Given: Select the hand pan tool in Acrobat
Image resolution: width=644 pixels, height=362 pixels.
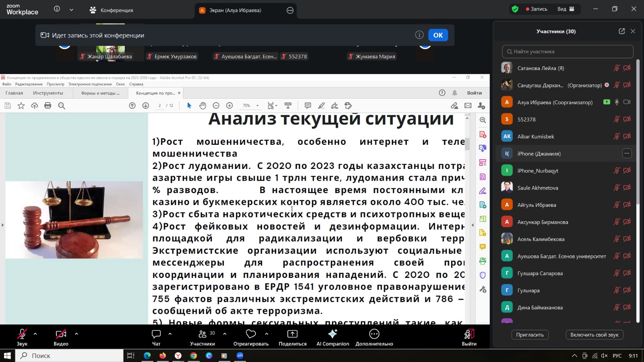Looking at the screenshot, I should (202, 105).
